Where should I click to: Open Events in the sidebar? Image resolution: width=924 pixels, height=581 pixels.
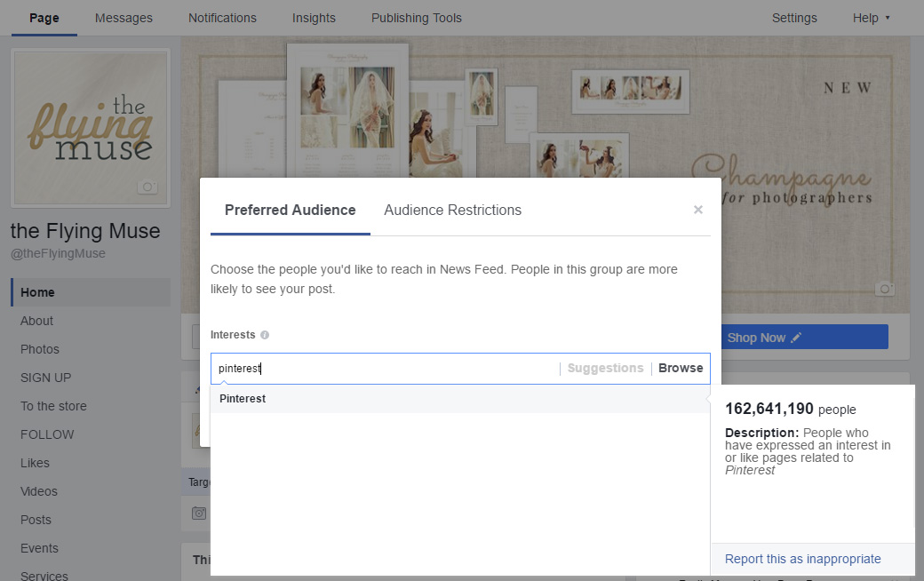coord(39,548)
